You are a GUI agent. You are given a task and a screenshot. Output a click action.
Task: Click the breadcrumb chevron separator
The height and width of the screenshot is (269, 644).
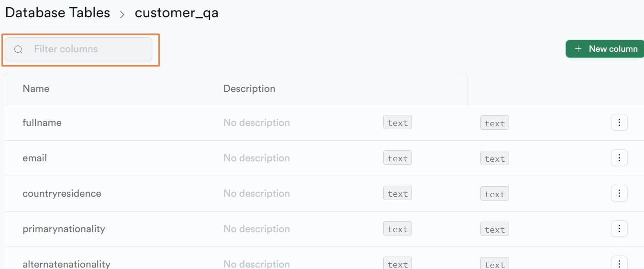[122, 14]
